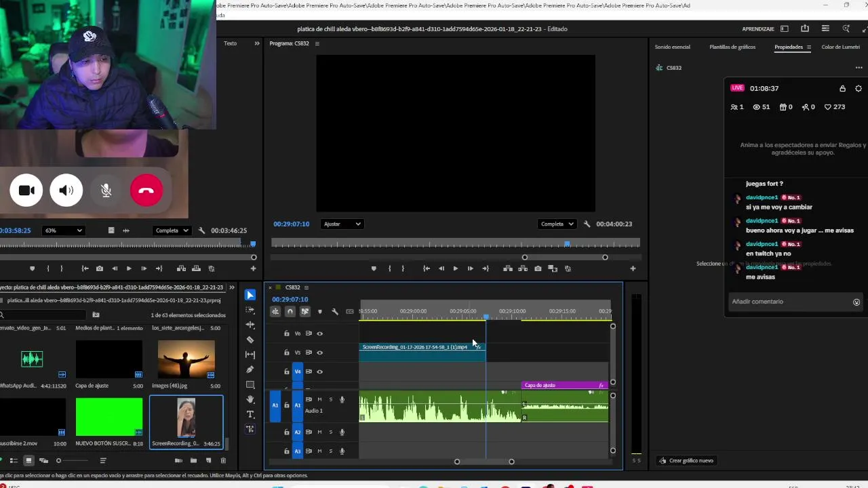
Task: Export frame camera icon in Program monitor
Action: click(x=538, y=268)
